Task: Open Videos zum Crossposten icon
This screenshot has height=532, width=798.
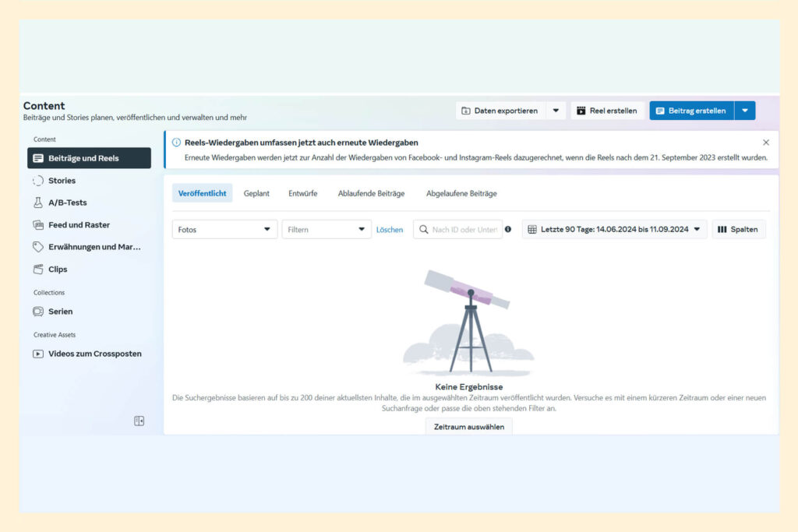Action: 38,354
